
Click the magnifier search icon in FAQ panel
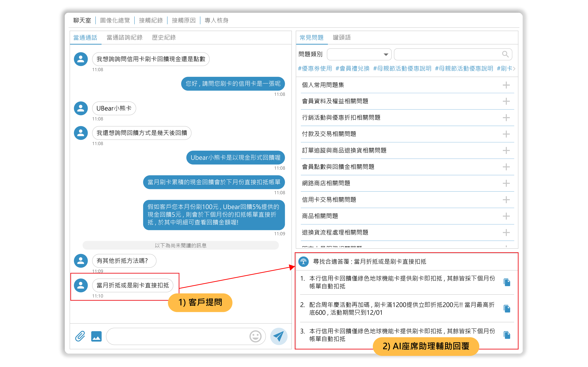[x=505, y=54]
